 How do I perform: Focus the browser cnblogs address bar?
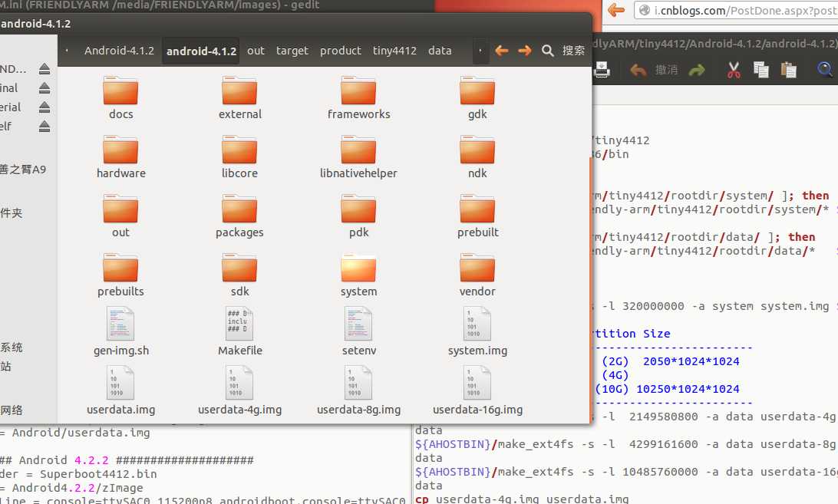(736, 10)
